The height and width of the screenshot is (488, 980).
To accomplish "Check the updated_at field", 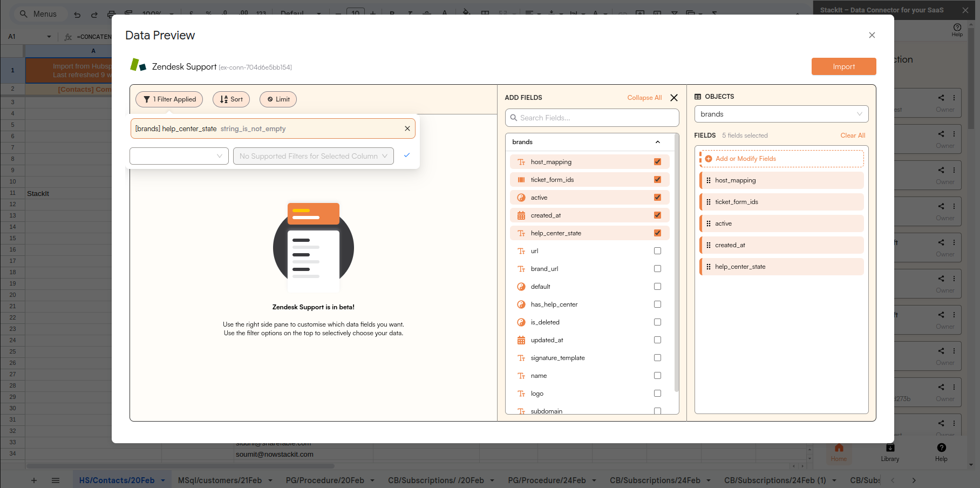I will click(x=657, y=340).
